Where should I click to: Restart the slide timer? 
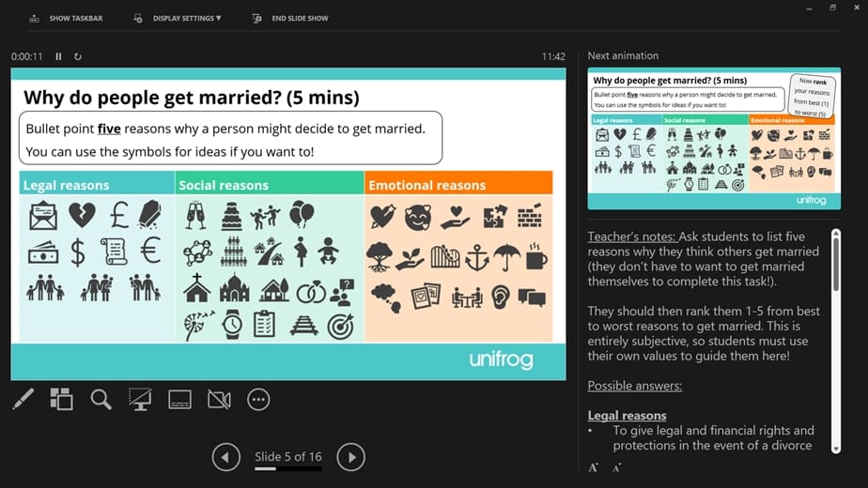(77, 56)
